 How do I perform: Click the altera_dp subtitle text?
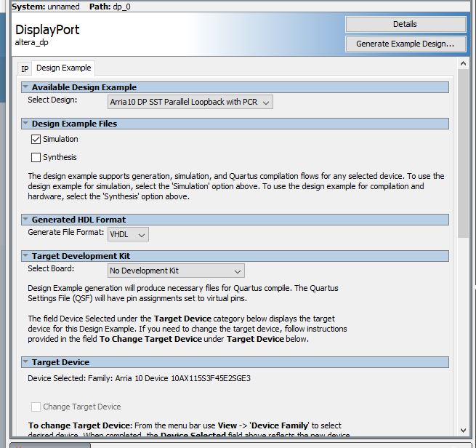(x=31, y=42)
